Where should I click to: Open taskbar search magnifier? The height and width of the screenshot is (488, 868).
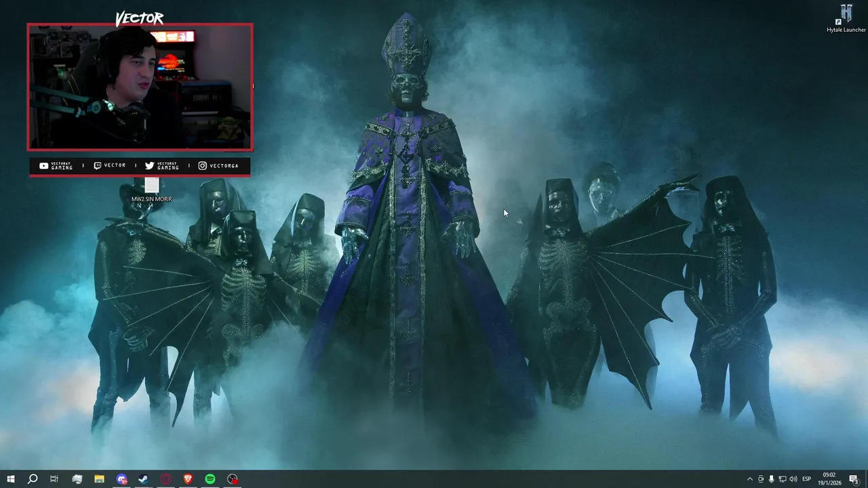tap(32, 479)
